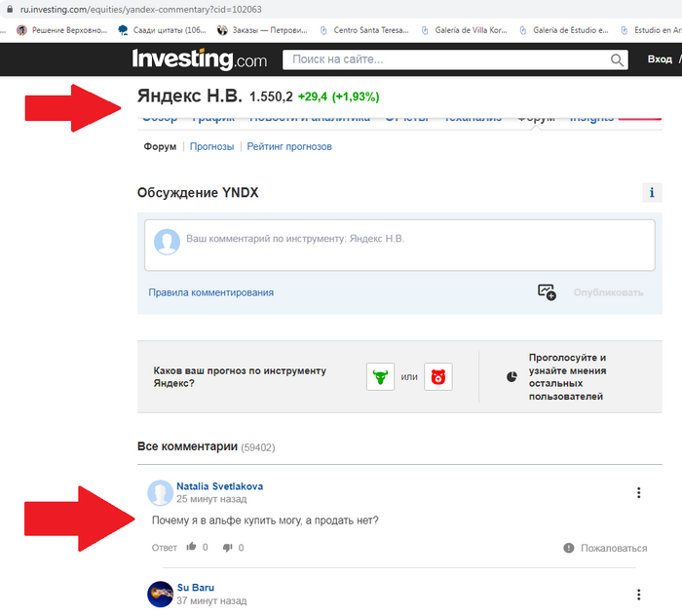Viewport: 682px width, 616px height.
Task: Click the Пожаловаться report link
Action: (614, 548)
